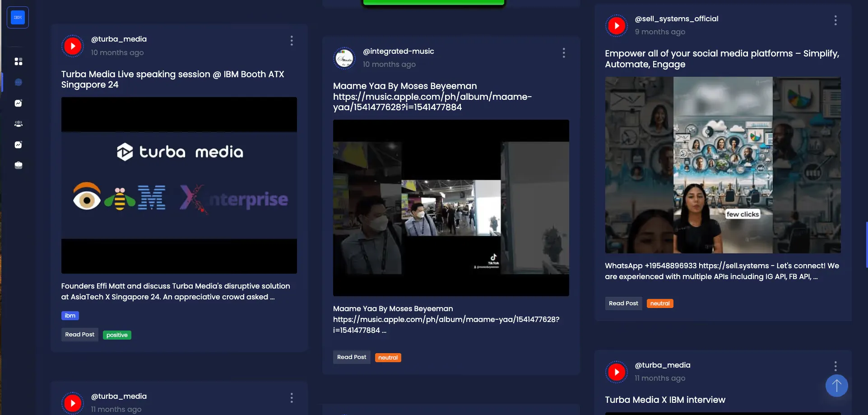The width and height of the screenshot is (868, 415).
Task: Open the people group icon in sidebar
Action: pyautogui.click(x=19, y=124)
